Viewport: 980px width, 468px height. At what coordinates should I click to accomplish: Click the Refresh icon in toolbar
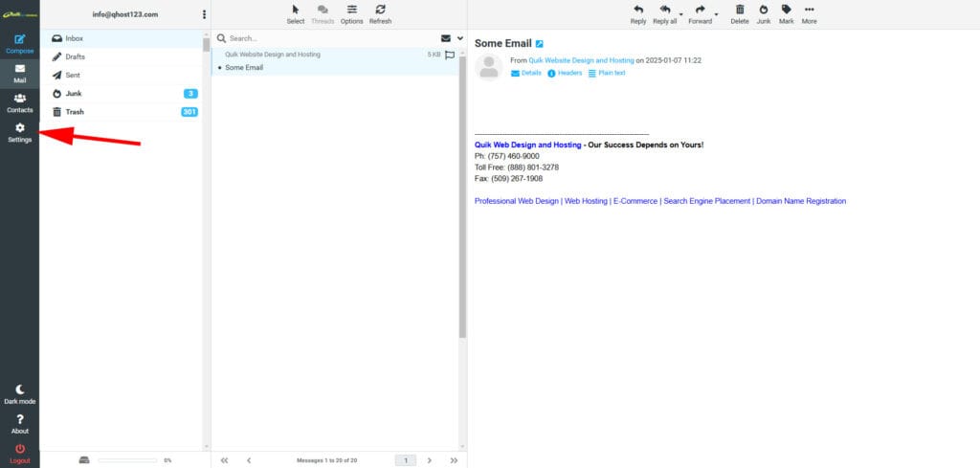click(x=380, y=10)
